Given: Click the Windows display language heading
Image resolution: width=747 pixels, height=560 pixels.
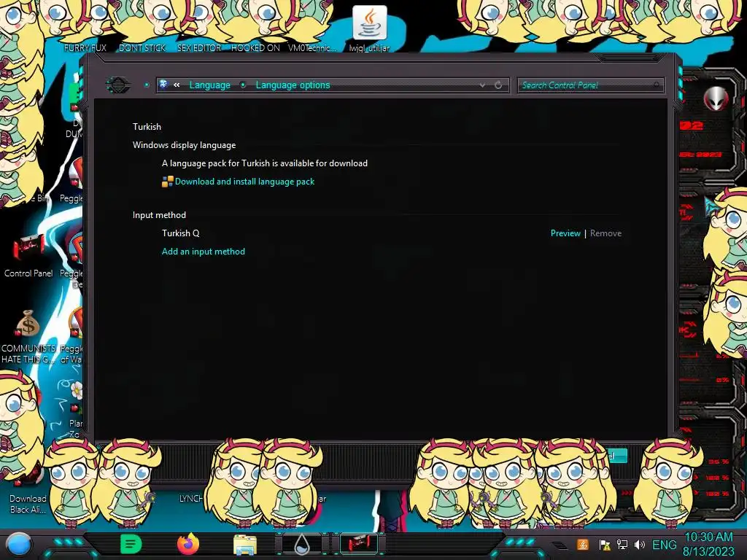Looking at the screenshot, I should point(184,145).
